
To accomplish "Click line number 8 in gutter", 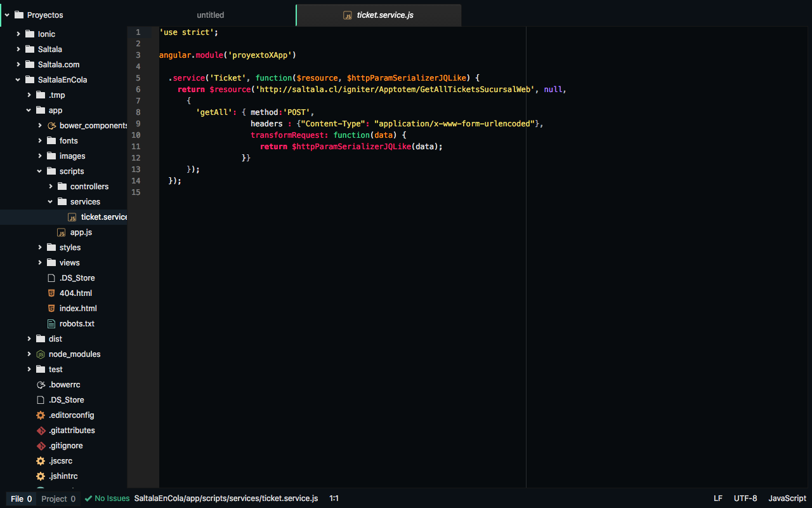I will pos(138,112).
